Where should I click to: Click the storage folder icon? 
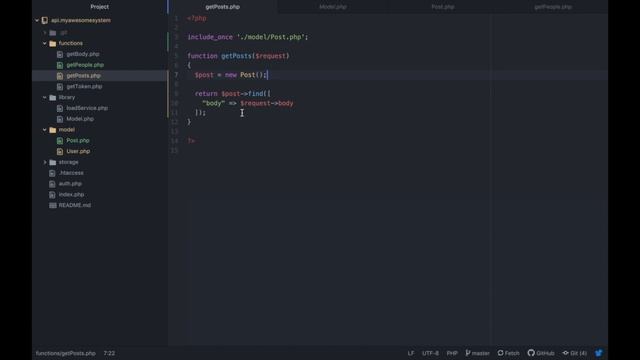tap(53, 162)
